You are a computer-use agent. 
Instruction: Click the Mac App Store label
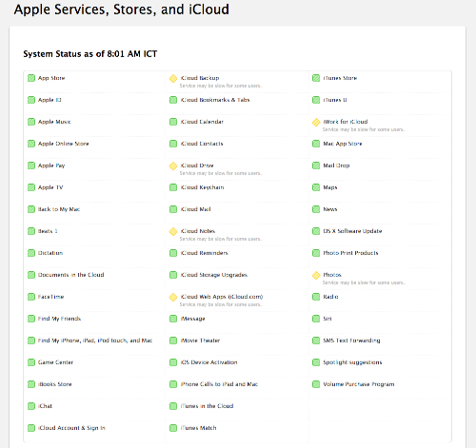(343, 144)
